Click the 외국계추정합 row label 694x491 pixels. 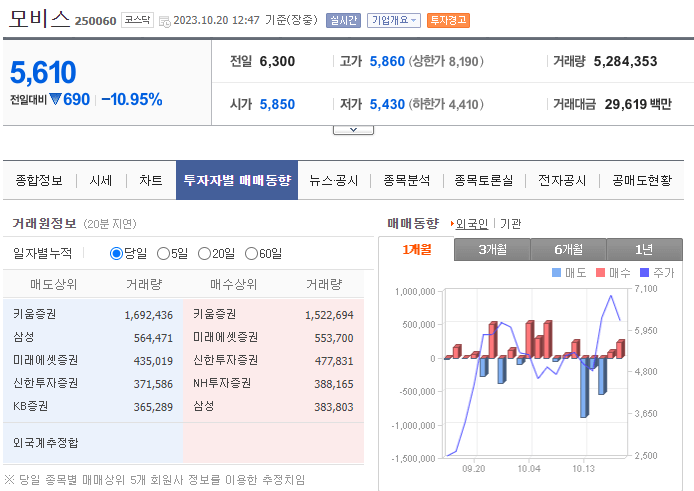pos(46,443)
